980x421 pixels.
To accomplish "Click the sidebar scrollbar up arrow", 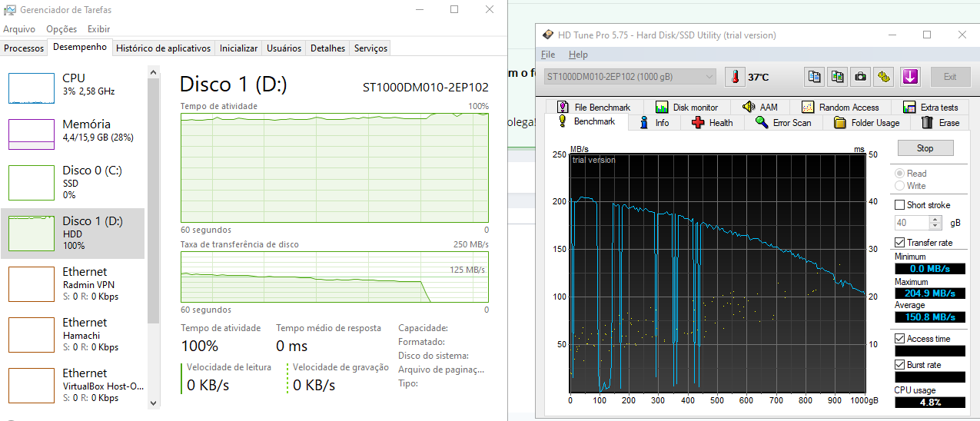I will click(x=152, y=72).
